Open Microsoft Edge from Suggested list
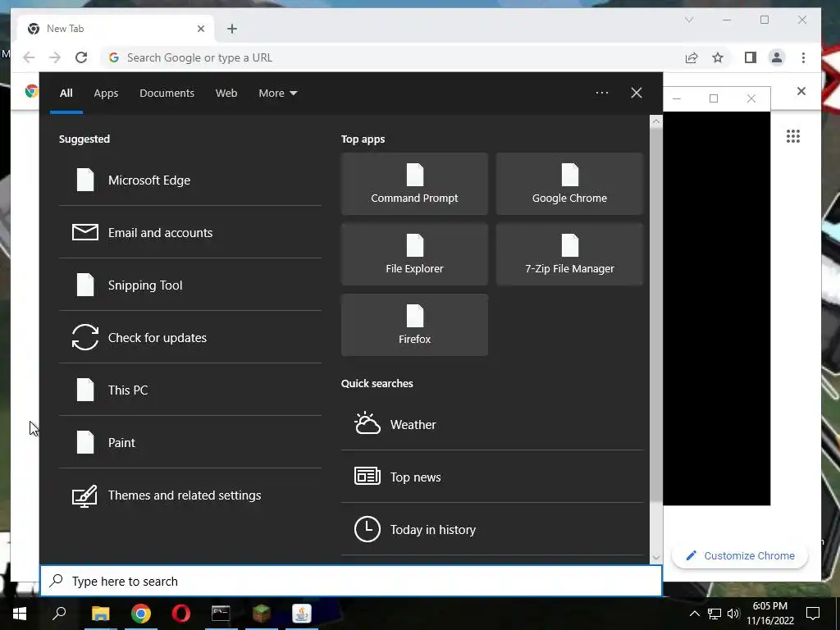This screenshot has width=840, height=630. (x=190, y=180)
